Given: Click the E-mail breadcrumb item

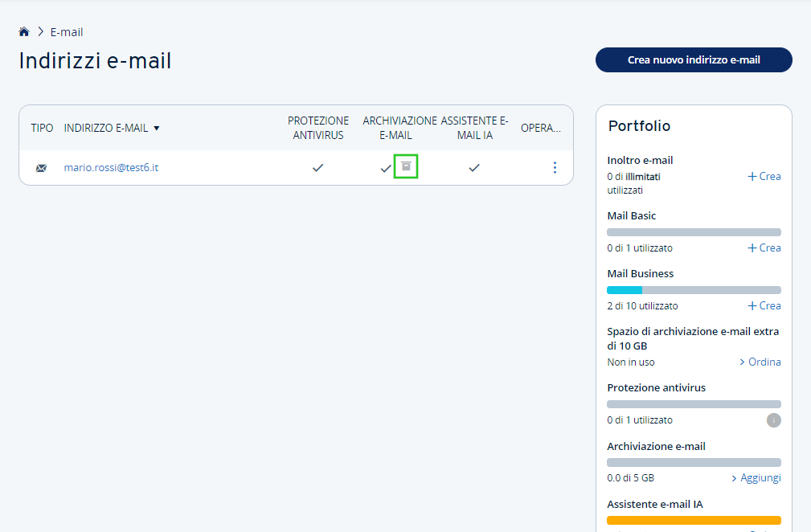Looking at the screenshot, I should (x=67, y=32).
